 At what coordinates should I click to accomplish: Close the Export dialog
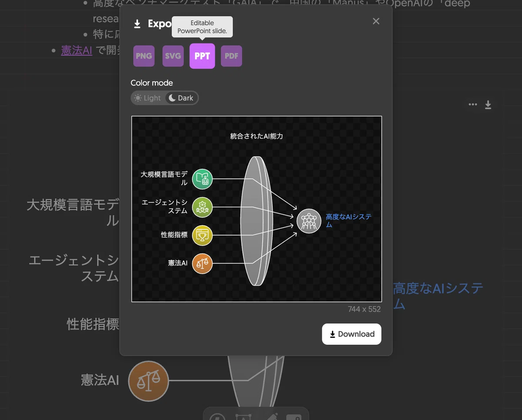[376, 21]
